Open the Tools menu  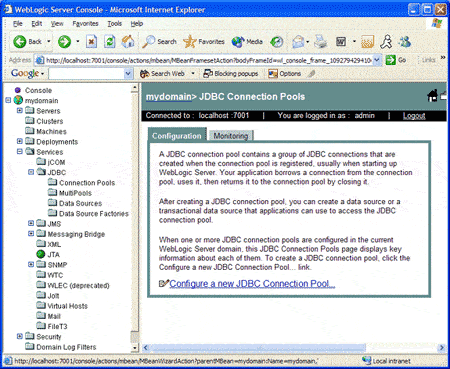(x=114, y=24)
